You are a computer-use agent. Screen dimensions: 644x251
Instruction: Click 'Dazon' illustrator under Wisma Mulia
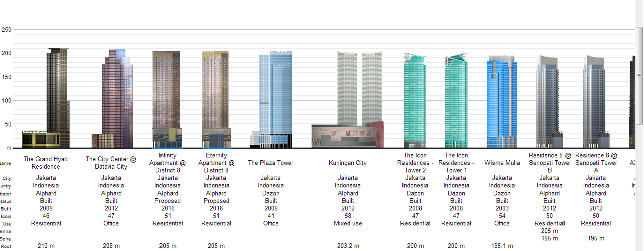(x=502, y=193)
